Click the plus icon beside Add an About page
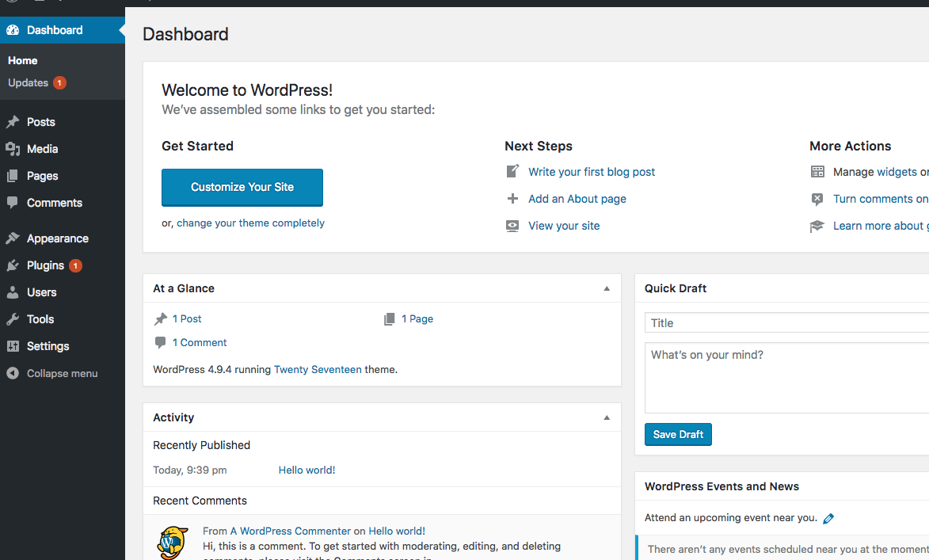The width and height of the screenshot is (929, 560). pyautogui.click(x=512, y=199)
